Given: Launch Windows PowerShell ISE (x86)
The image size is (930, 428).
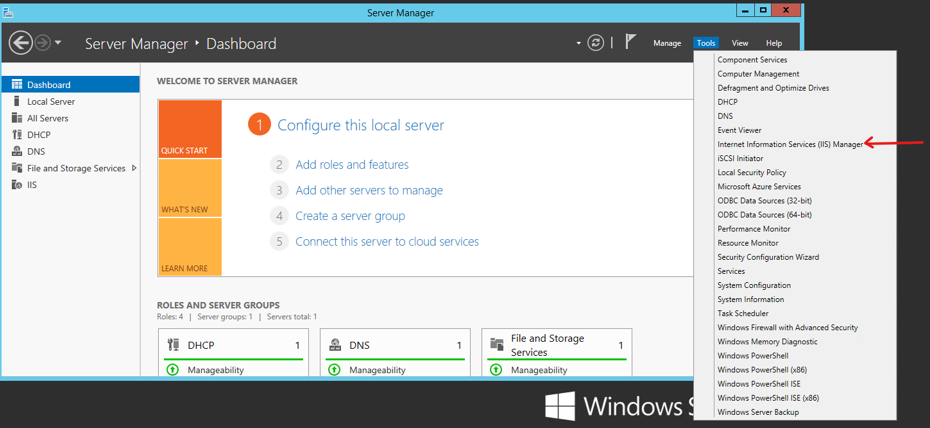Looking at the screenshot, I should point(768,398).
